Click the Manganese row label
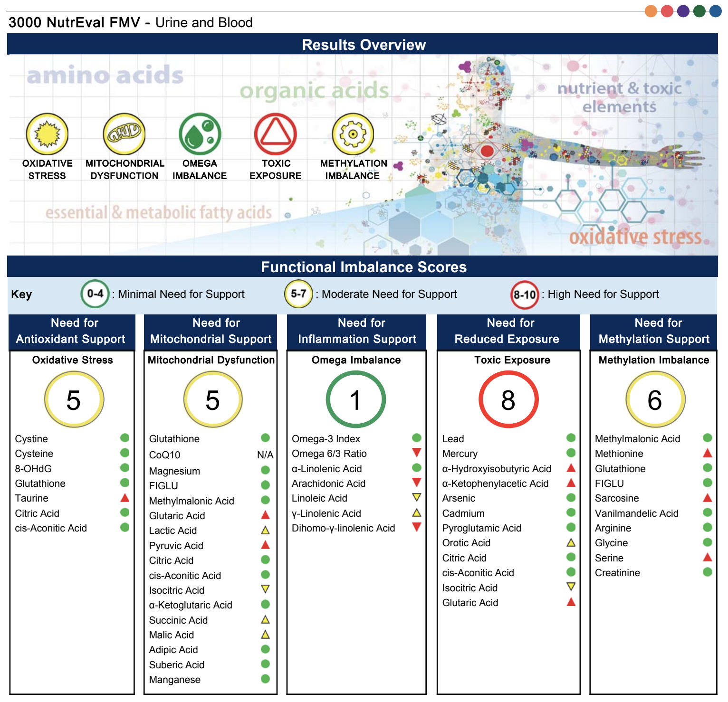 click(175, 680)
